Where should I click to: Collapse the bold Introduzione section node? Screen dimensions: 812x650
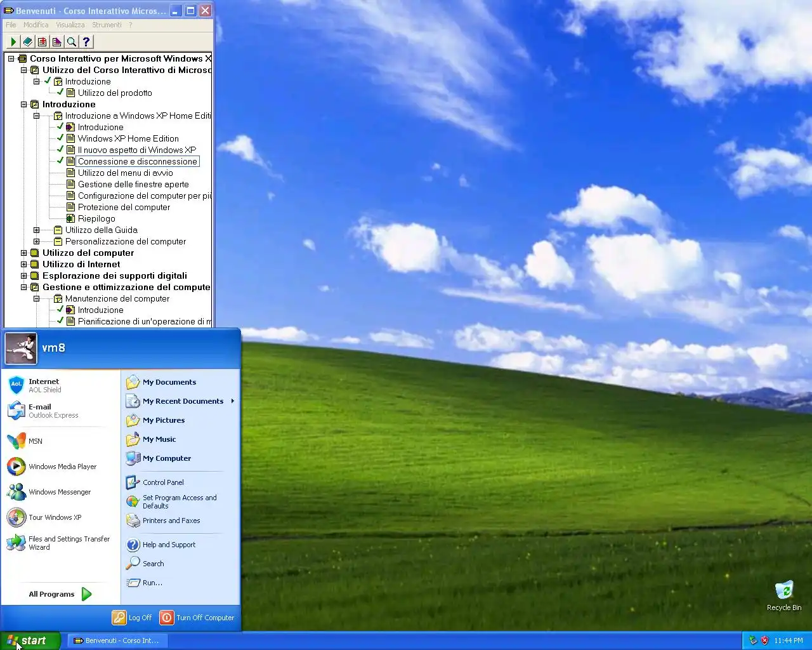[x=23, y=104]
